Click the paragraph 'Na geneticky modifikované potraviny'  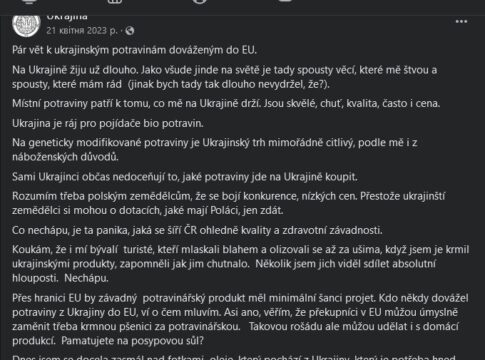(x=215, y=150)
